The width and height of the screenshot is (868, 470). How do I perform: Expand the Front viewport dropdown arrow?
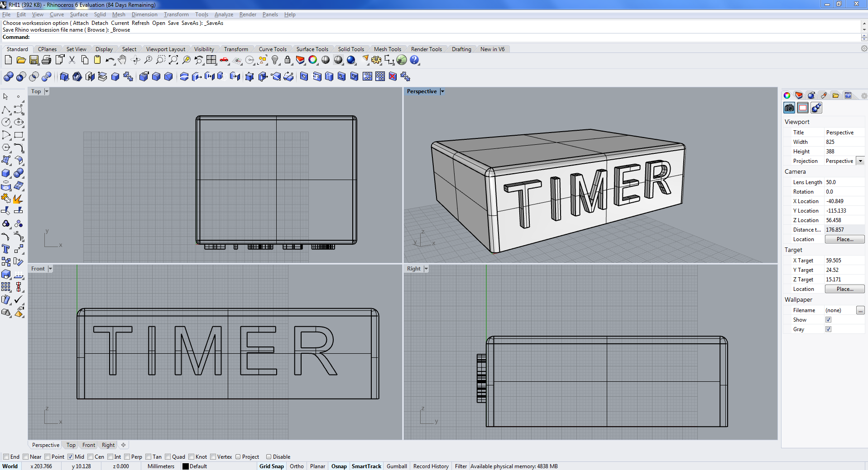(x=50, y=269)
